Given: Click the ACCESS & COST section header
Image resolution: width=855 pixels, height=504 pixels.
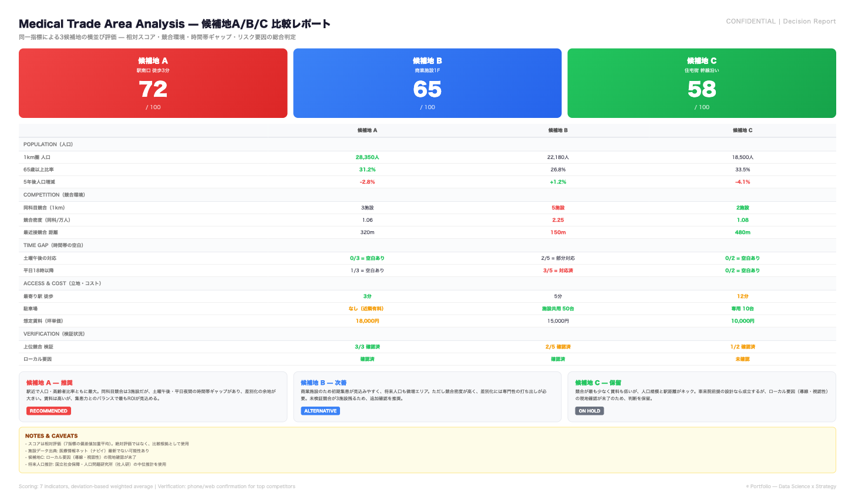Looking at the screenshot, I should [x=62, y=283].
